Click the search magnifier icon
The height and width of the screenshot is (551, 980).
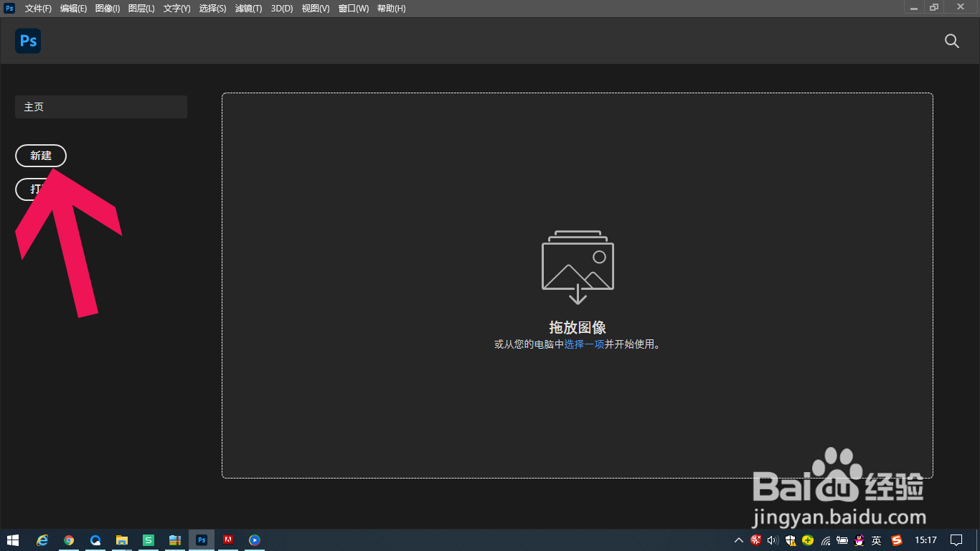pos(952,41)
